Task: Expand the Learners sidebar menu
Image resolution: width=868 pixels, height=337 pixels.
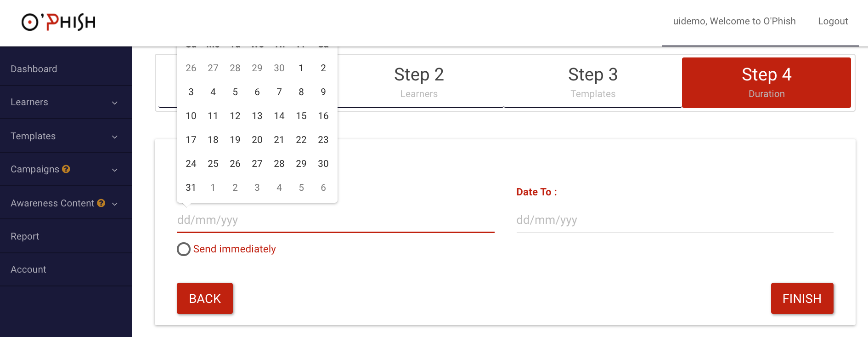Action: (114, 103)
